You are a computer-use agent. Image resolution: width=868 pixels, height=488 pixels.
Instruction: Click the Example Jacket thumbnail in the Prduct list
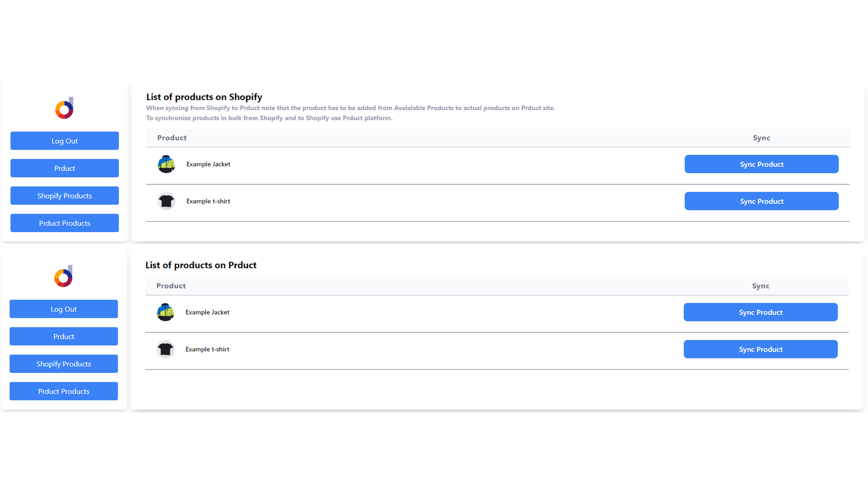pos(165,312)
